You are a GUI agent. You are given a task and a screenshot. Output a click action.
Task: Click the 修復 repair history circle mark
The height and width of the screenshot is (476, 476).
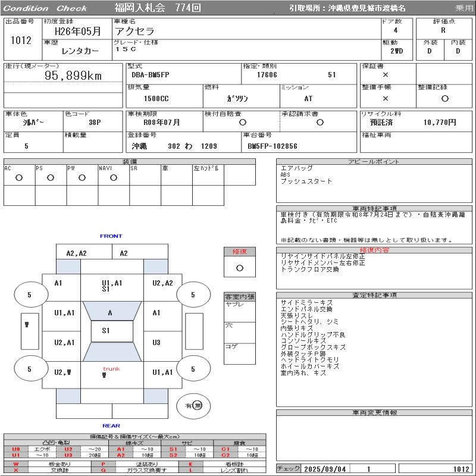click(240, 268)
